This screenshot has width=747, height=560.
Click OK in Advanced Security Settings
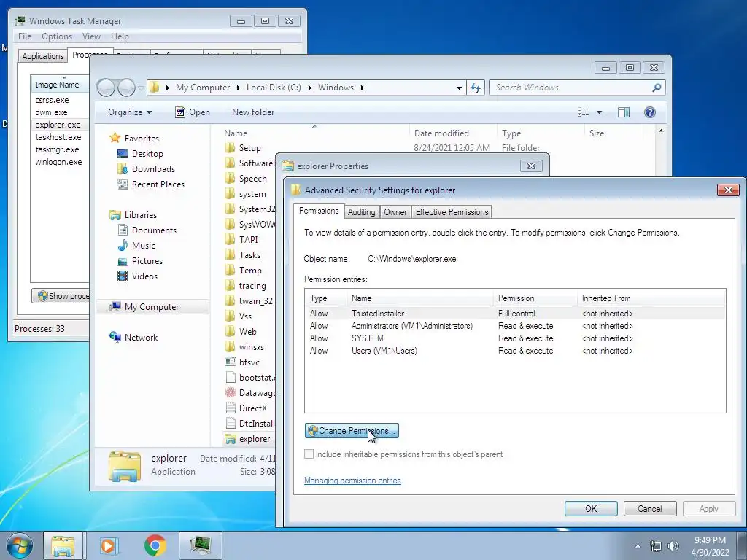point(591,508)
